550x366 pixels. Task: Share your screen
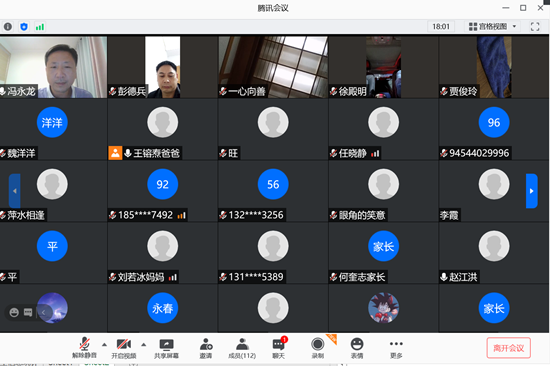point(166,348)
